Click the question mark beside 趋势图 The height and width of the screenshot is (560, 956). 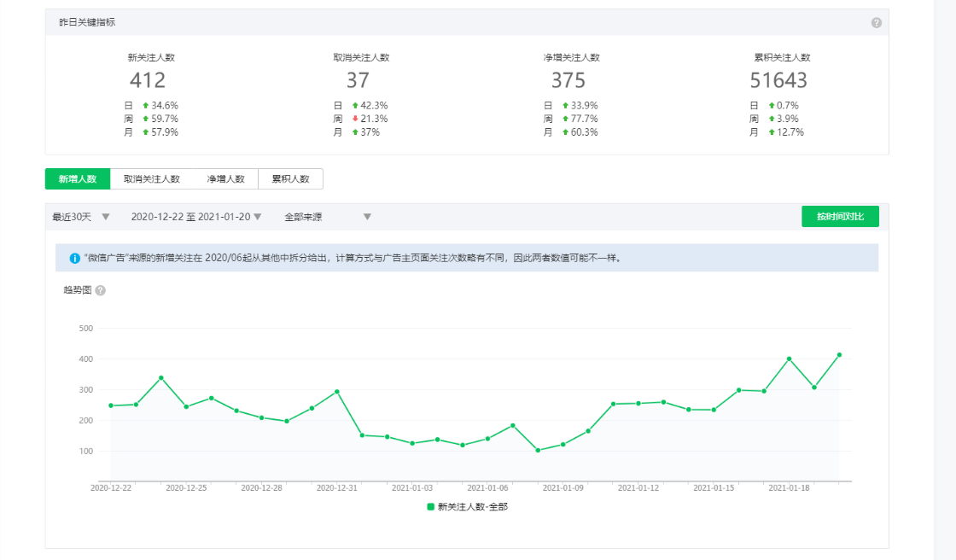tap(101, 290)
